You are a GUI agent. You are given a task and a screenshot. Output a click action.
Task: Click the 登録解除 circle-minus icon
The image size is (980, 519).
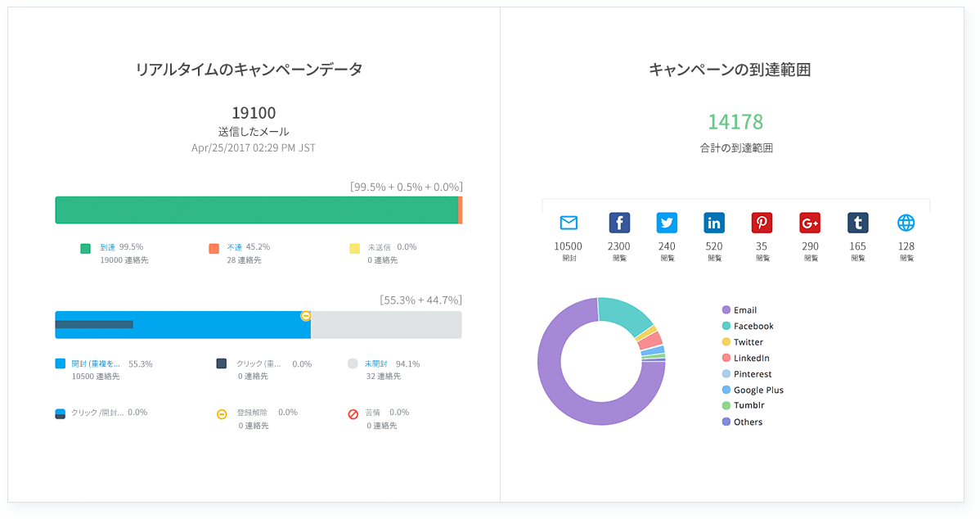[x=222, y=414]
